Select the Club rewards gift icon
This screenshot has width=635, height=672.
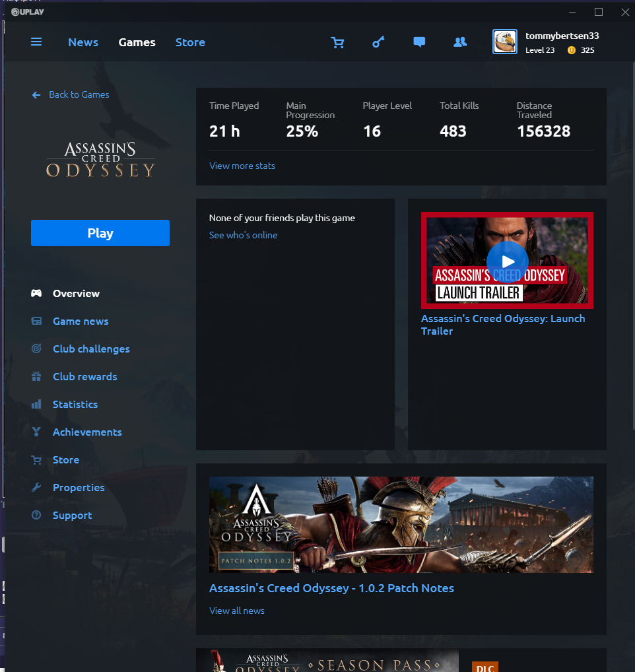point(36,376)
